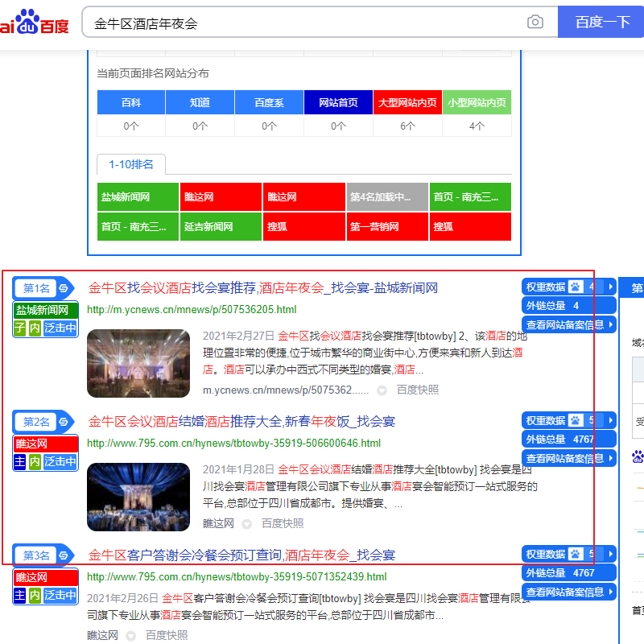
Task: Click Baidu paw icon in first 权重数据
Action: (576, 287)
